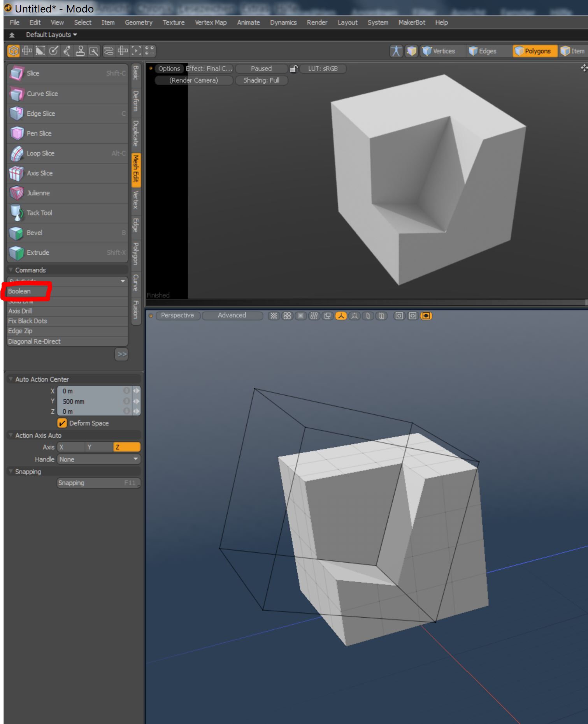588x724 pixels.
Task: Click the home arrow beside Default Layouts
Action: (x=12, y=35)
